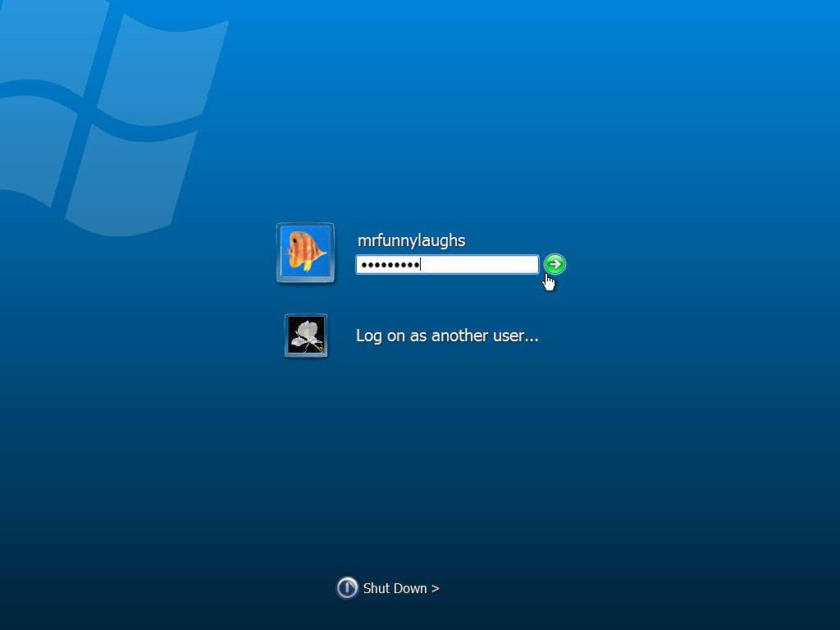This screenshot has width=840, height=630.
Task: Hit the power icon beside Shut Down
Action: [x=347, y=587]
